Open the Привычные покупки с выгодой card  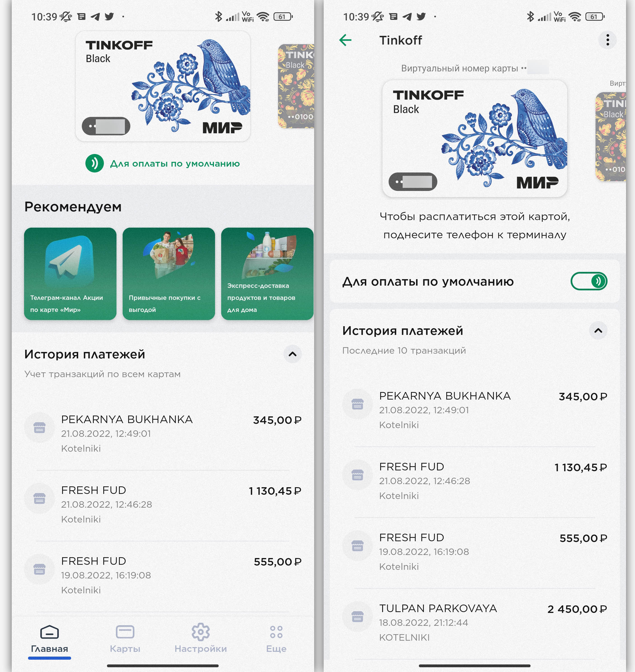coord(169,274)
